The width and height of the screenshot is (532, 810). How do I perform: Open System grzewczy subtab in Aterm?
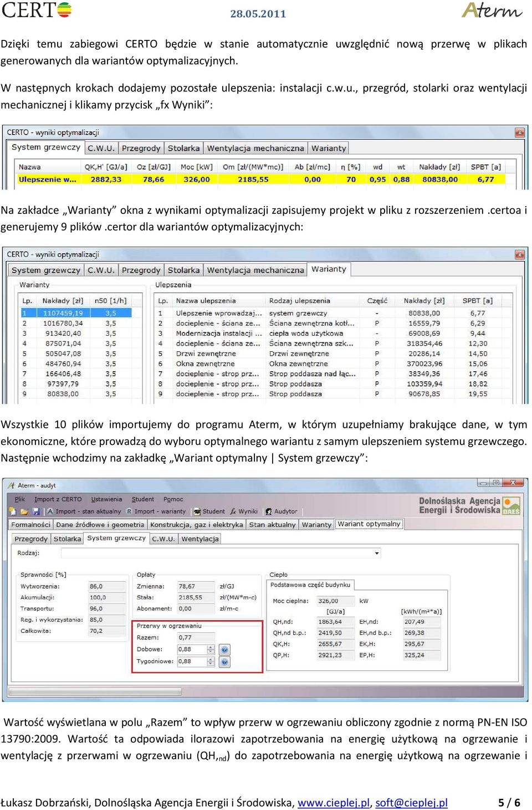[116, 539]
